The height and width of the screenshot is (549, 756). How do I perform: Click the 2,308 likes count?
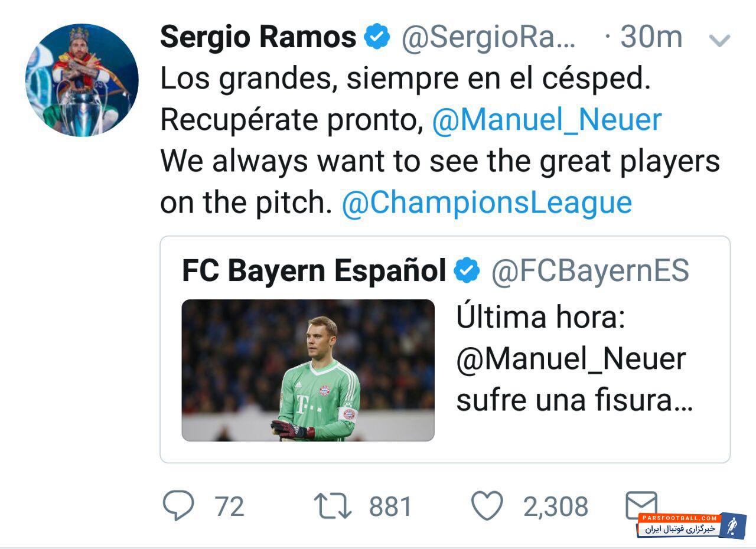[x=555, y=506]
